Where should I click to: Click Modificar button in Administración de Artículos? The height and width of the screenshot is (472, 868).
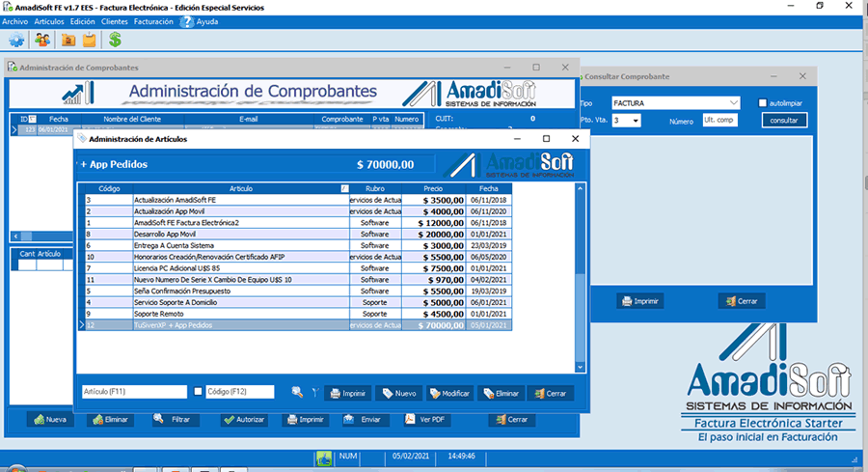point(450,394)
